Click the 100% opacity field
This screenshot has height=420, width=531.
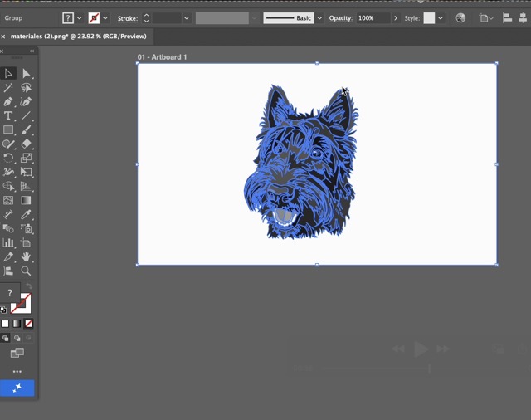pyautogui.click(x=373, y=18)
